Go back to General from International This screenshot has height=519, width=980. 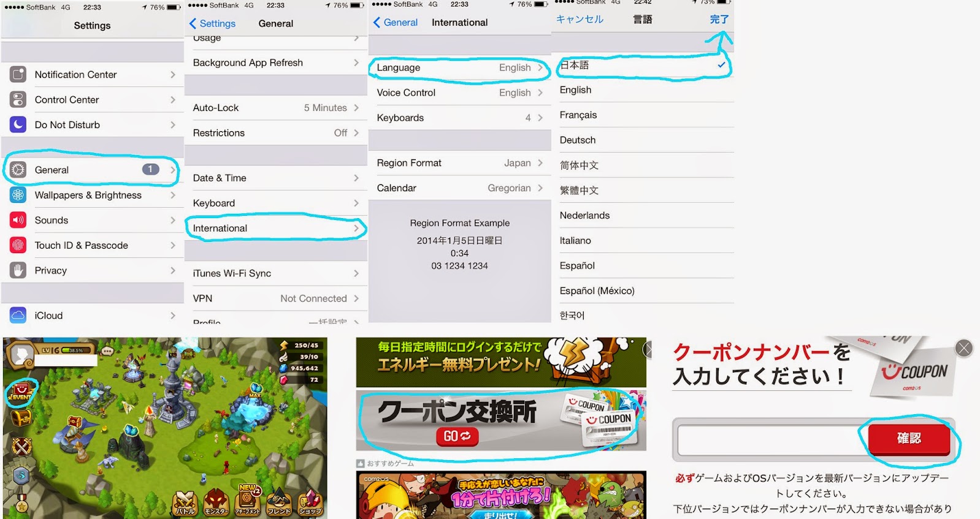396,22
